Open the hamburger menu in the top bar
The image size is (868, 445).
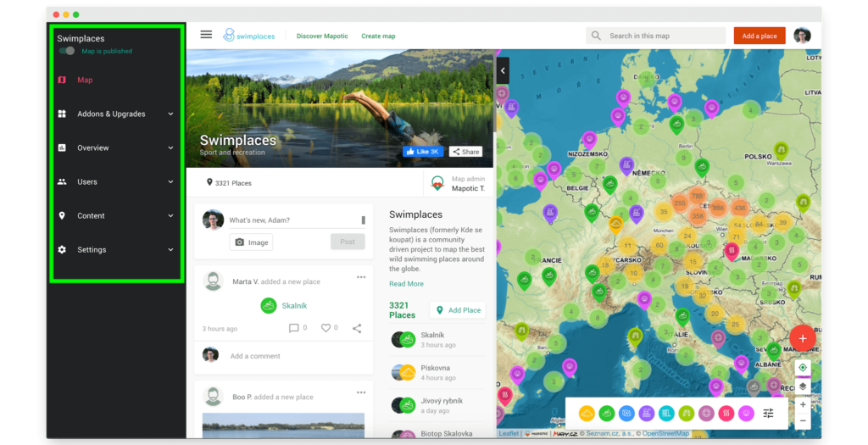tap(206, 35)
